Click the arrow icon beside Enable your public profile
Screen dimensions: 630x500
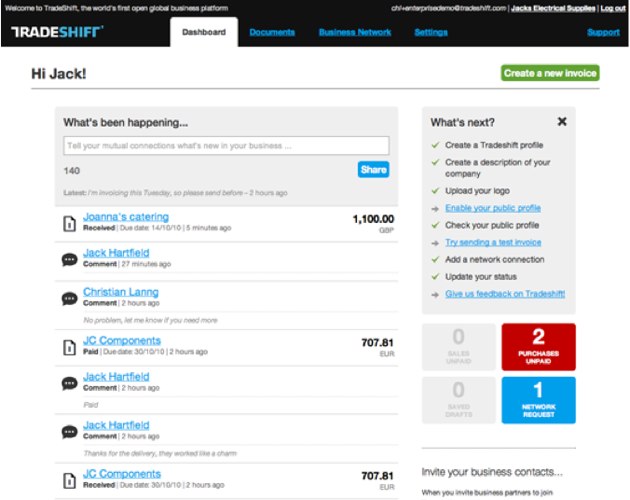pyautogui.click(x=435, y=209)
